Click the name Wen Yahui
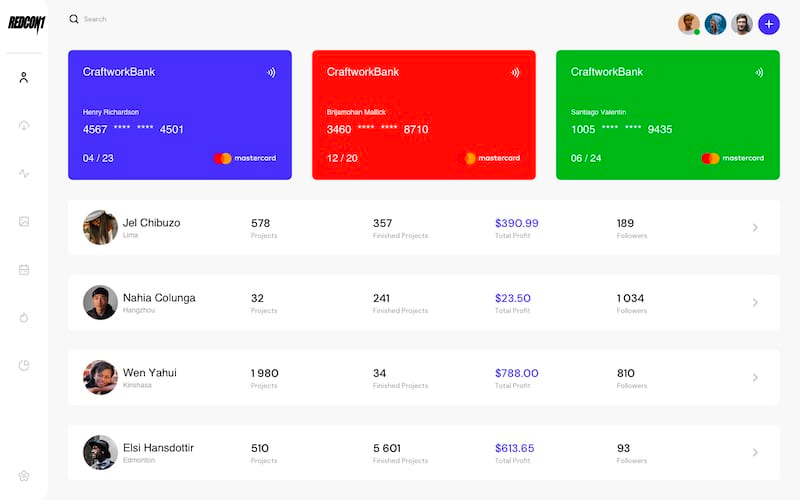The width and height of the screenshot is (800, 500). 149,373
